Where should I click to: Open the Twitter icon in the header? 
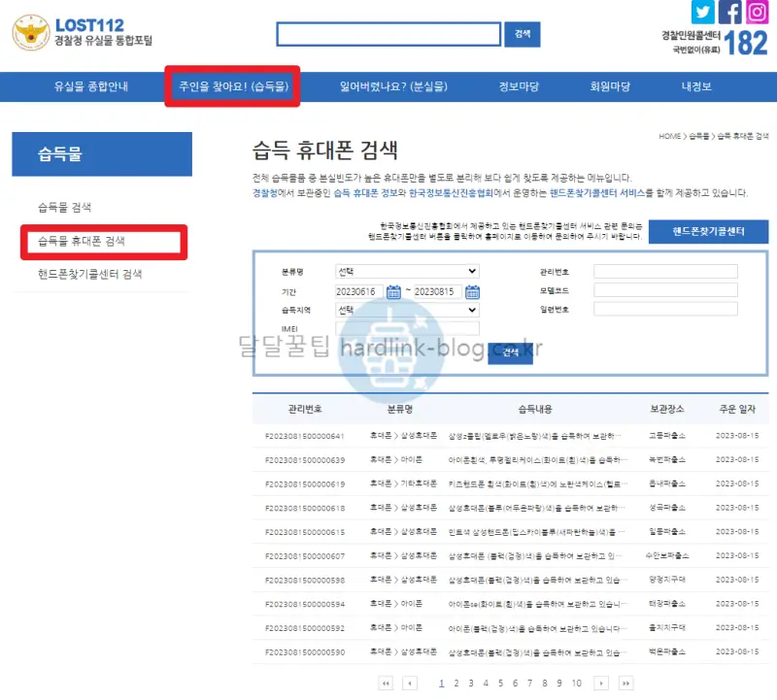pyautogui.click(x=702, y=13)
